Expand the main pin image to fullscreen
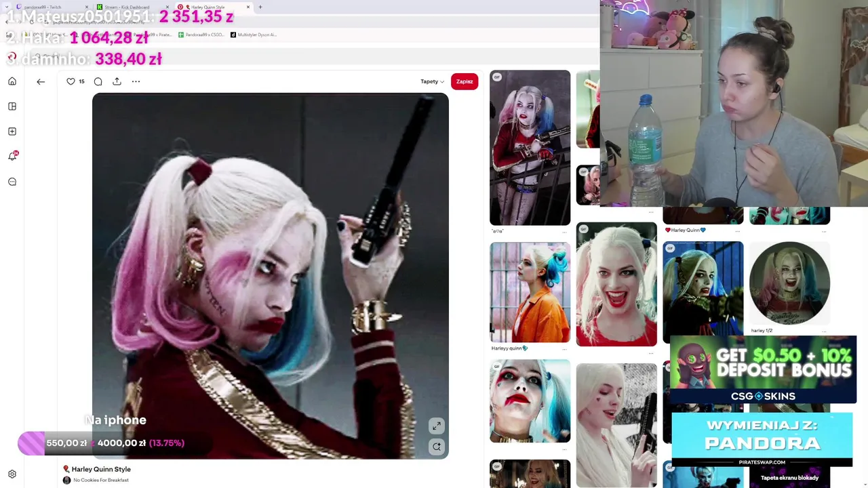Image resolution: width=868 pixels, height=488 pixels. [x=437, y=426]
